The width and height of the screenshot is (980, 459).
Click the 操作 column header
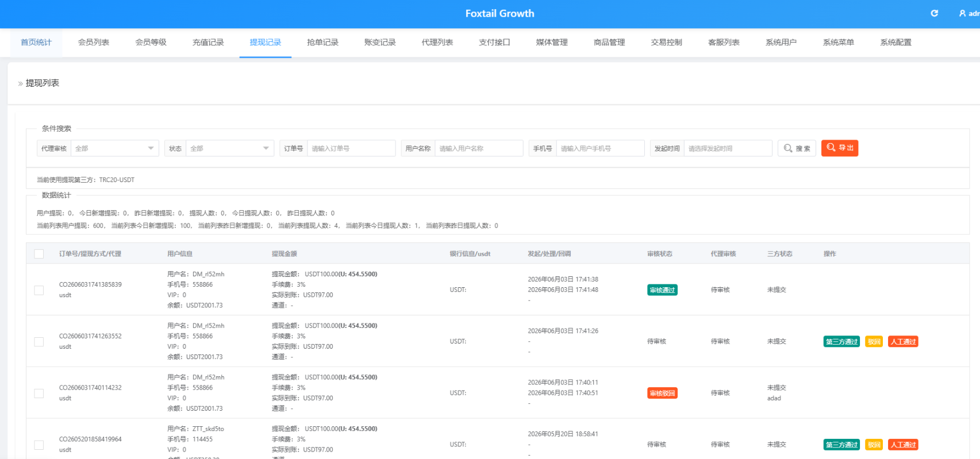(830, 254)
